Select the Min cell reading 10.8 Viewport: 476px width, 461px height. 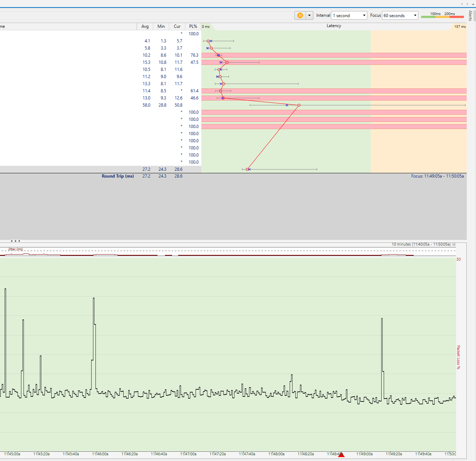162,62
